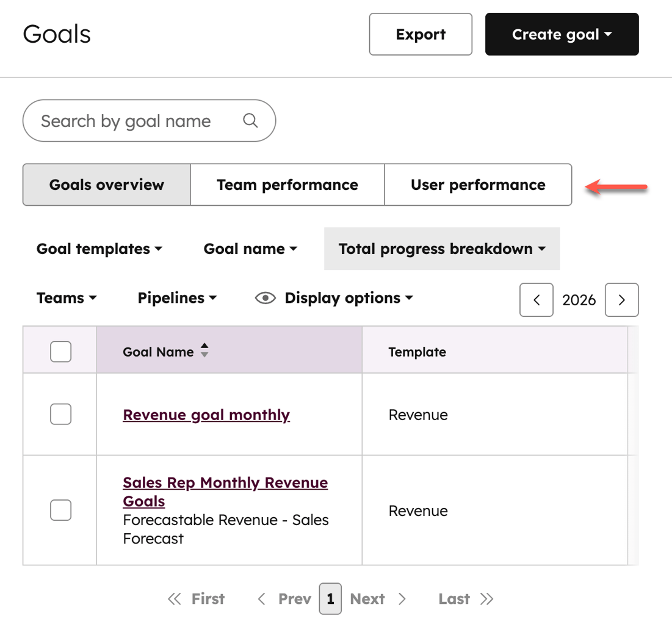Click the Export button
The height and width of the screenshot is (635, 672).
tap(420, 34)
